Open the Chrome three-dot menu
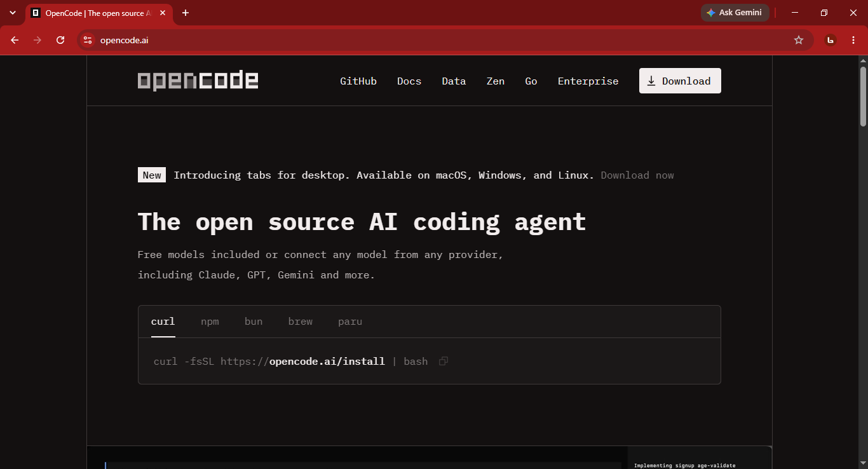This screenshot has height=469, width=868. [853, 40]
